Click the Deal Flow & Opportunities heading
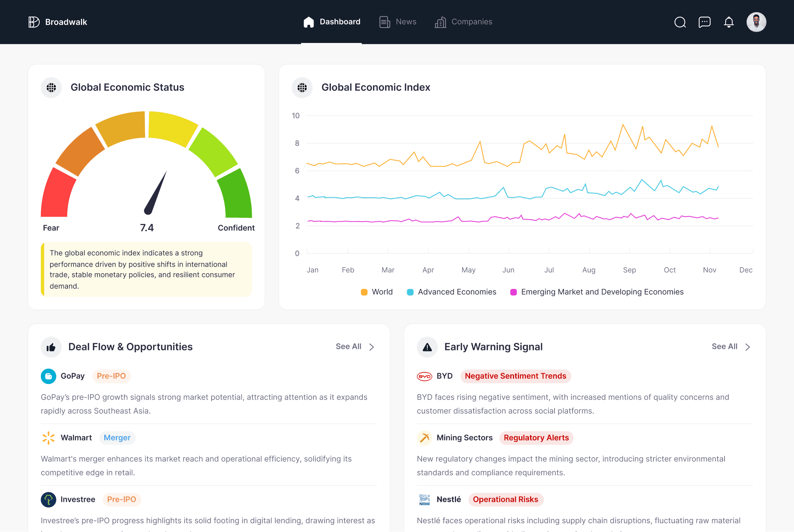 click(130, 347)
